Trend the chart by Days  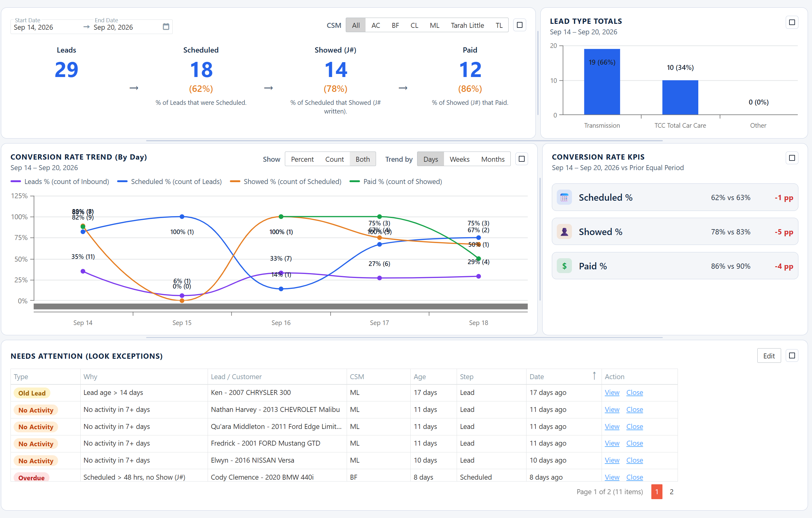point(431,159)
